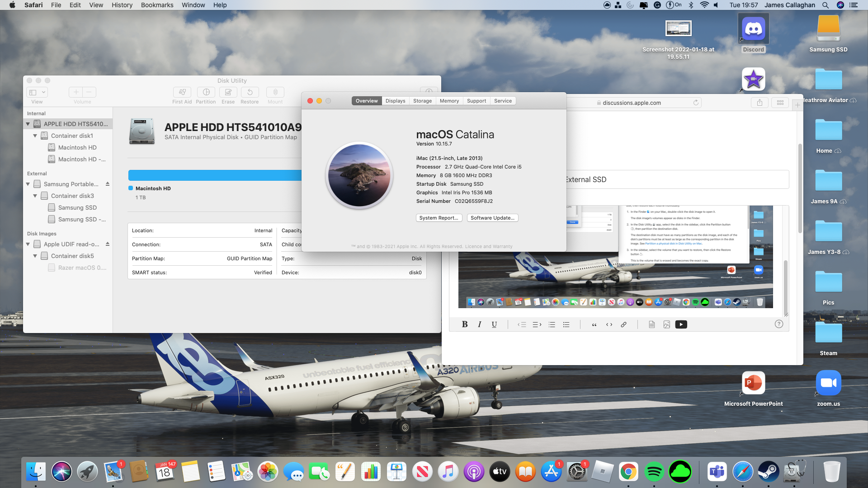The height and width of the screenshot is (488, 868).
Task: Toggle bold formatting in the editor
Action: coord(464,324)
